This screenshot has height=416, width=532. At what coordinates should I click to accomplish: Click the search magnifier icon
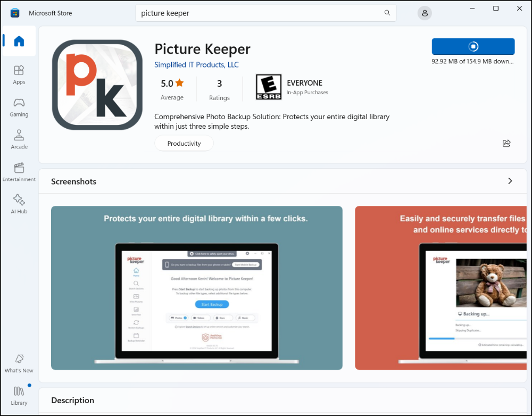pos(387,13)
